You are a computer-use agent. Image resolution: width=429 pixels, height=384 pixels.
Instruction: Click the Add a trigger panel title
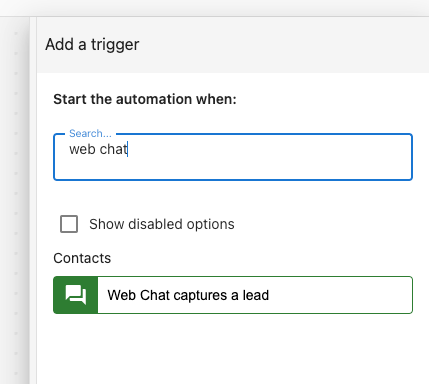pyautogui.click(x=92, y=45)
